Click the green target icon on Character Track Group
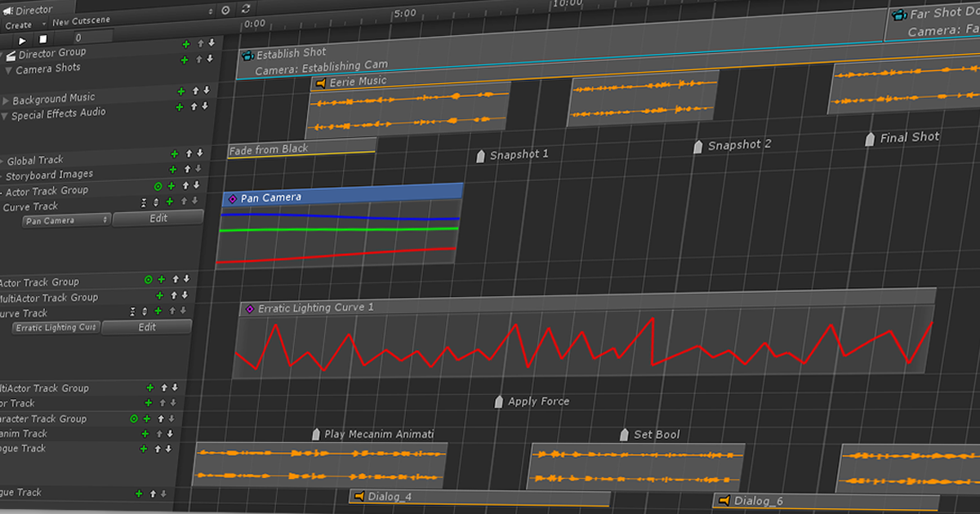Image resolution: width=980 pixels, height=514 pixels. coord(134,419)
